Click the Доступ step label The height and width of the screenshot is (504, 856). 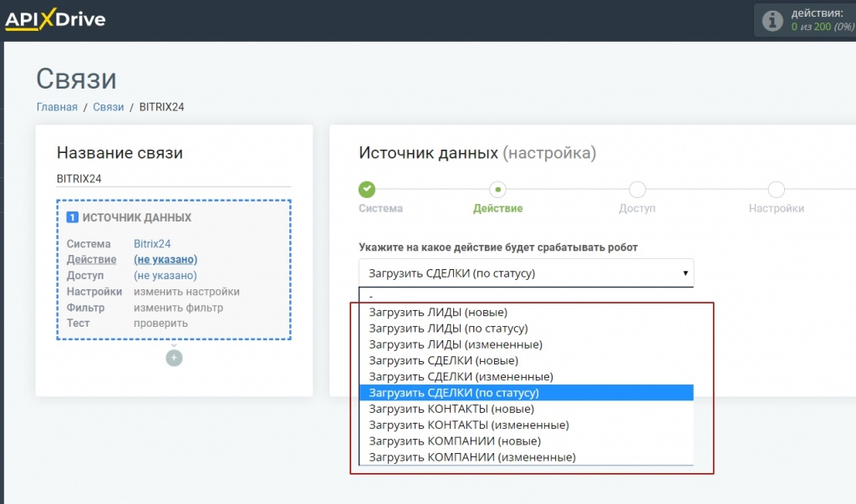[x=637, y=208]
